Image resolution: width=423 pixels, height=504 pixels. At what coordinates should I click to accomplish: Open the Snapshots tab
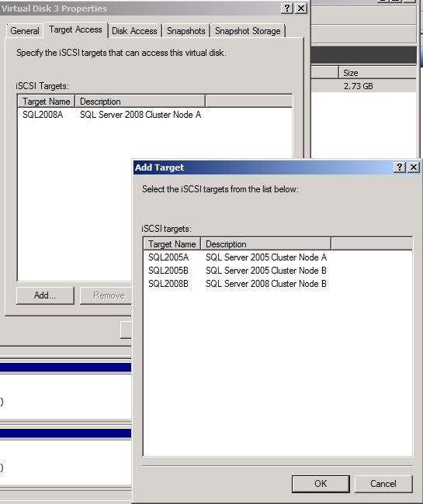point(186,31)
